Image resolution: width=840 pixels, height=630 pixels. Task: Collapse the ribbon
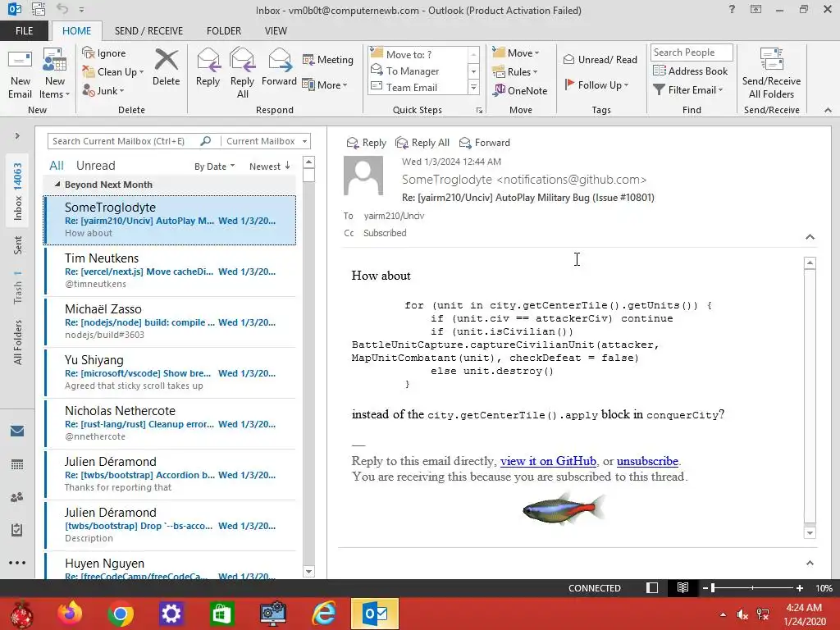(x=828, y=110)
